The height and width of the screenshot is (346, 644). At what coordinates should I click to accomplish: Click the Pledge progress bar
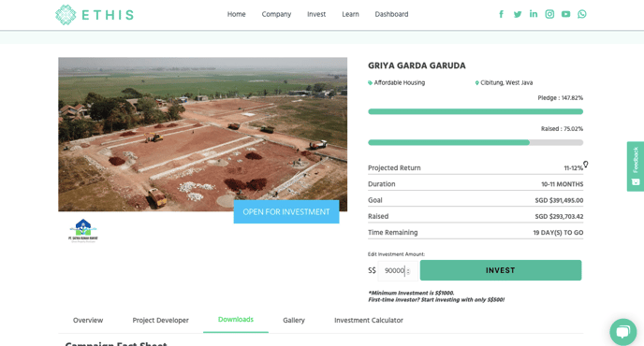coord(476,111)
